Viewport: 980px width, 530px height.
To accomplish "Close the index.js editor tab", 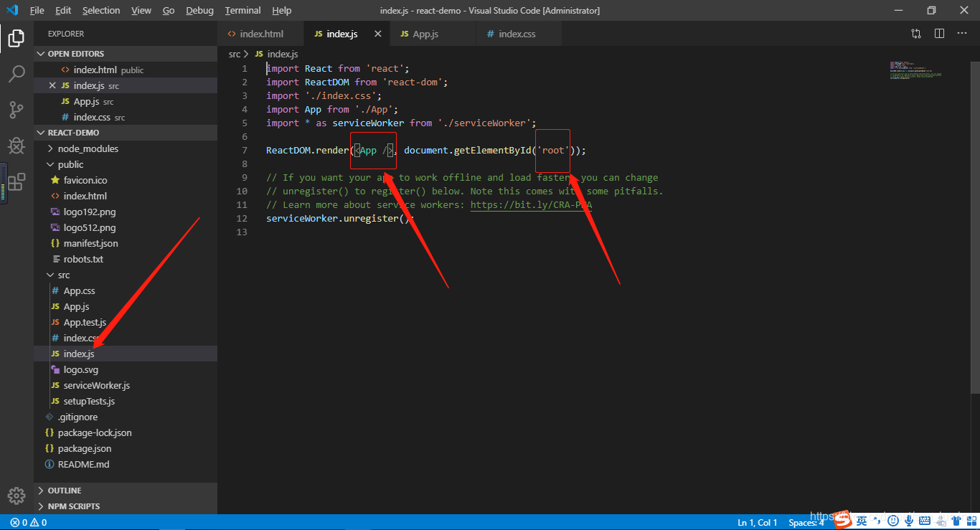I will coord(377,34).
